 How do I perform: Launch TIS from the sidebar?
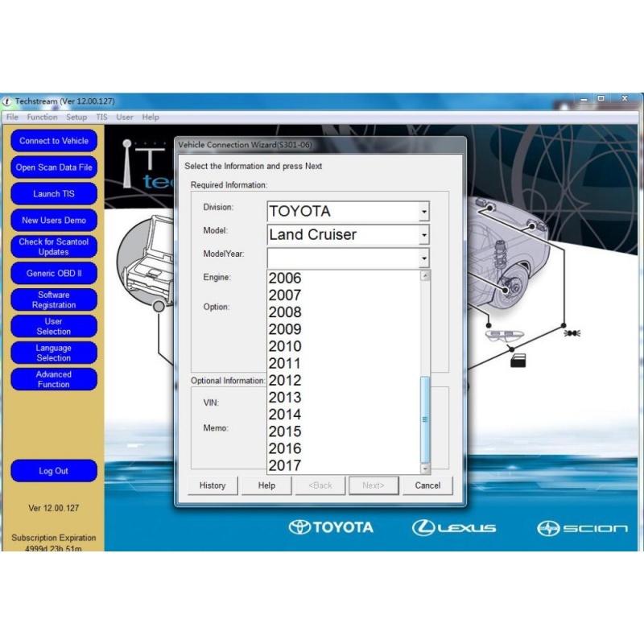[x=54, y=194]
